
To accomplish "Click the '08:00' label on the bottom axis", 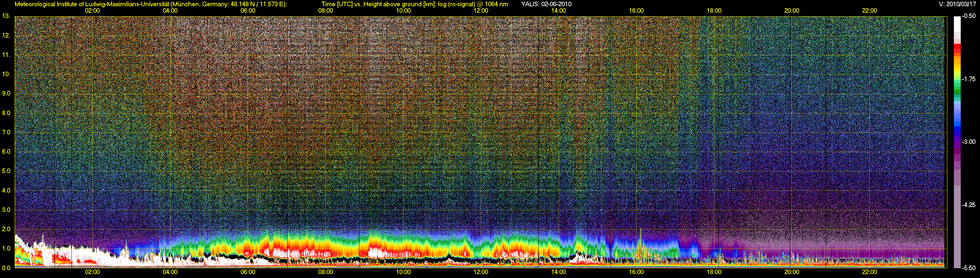I will [x=326, y=272].
